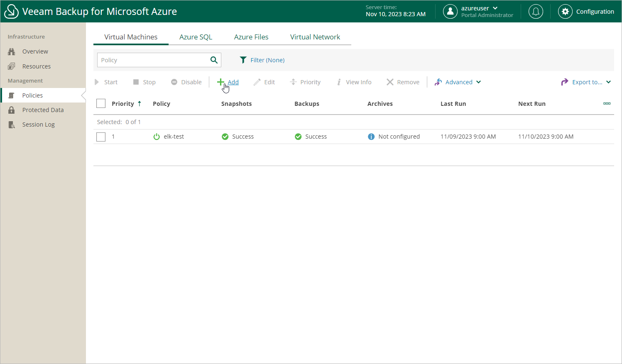622x364 pixels.
Task: Click the Overview binoculars icon
Action: tap(12, 51)
